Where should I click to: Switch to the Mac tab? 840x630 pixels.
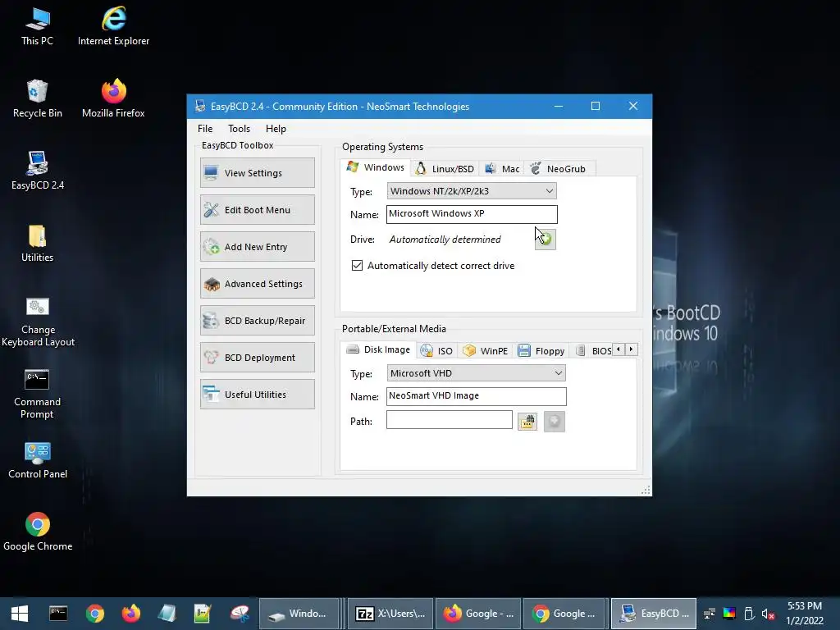pyautogui.click(x=502, y=169)
